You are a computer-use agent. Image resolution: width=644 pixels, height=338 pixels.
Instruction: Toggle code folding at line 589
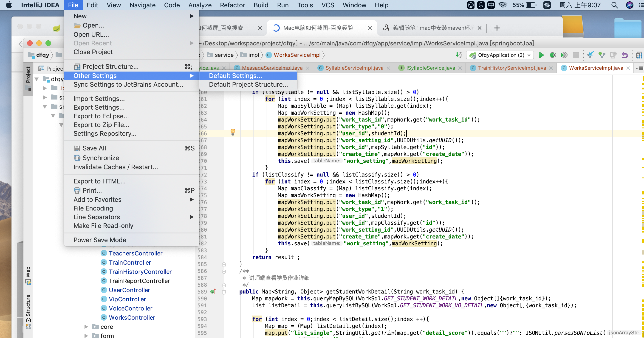pos(224,292)
